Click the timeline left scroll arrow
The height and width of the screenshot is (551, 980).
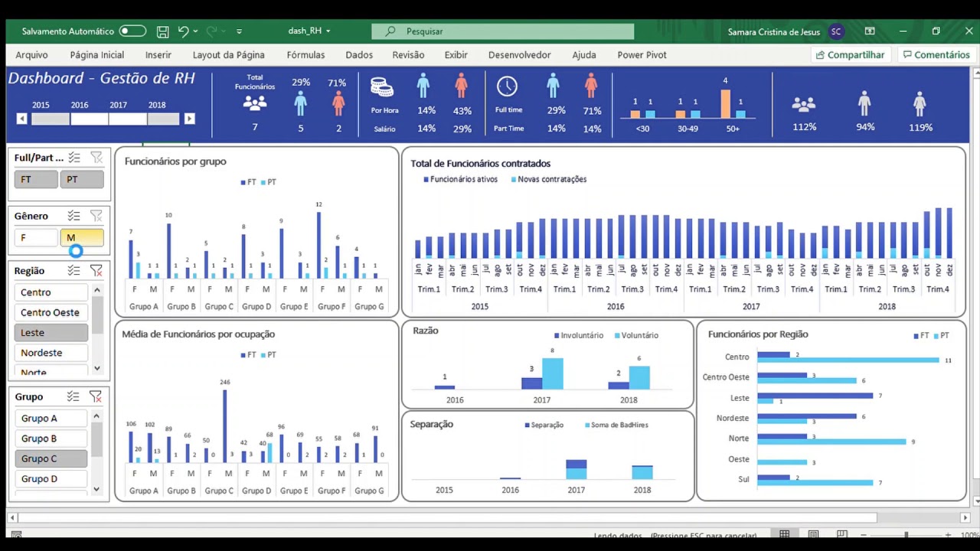pyautogui.click(x=21, y=119)
